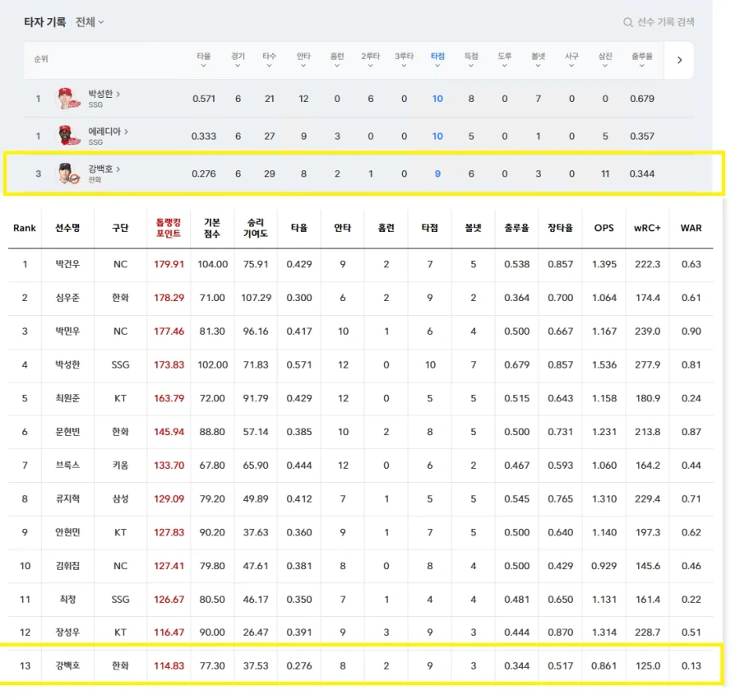Viewport: 740px width, 700px height.
Task: Click the wRC+ column header
Action: tap(647, 228)
